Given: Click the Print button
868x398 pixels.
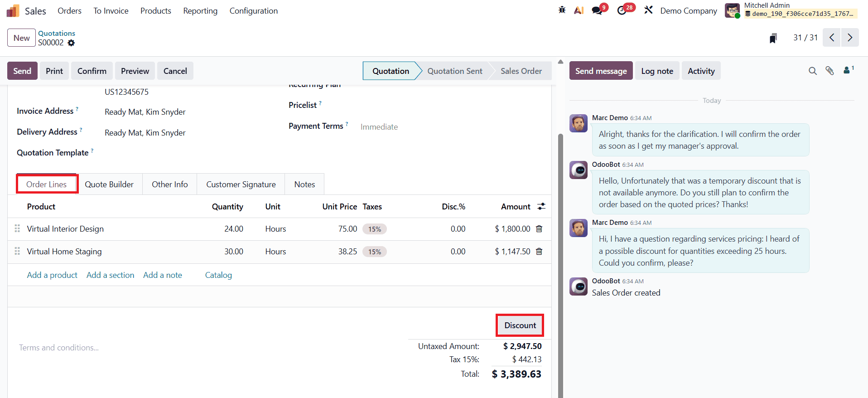Looking at the screenshot, I should click(x=54, y=71).
